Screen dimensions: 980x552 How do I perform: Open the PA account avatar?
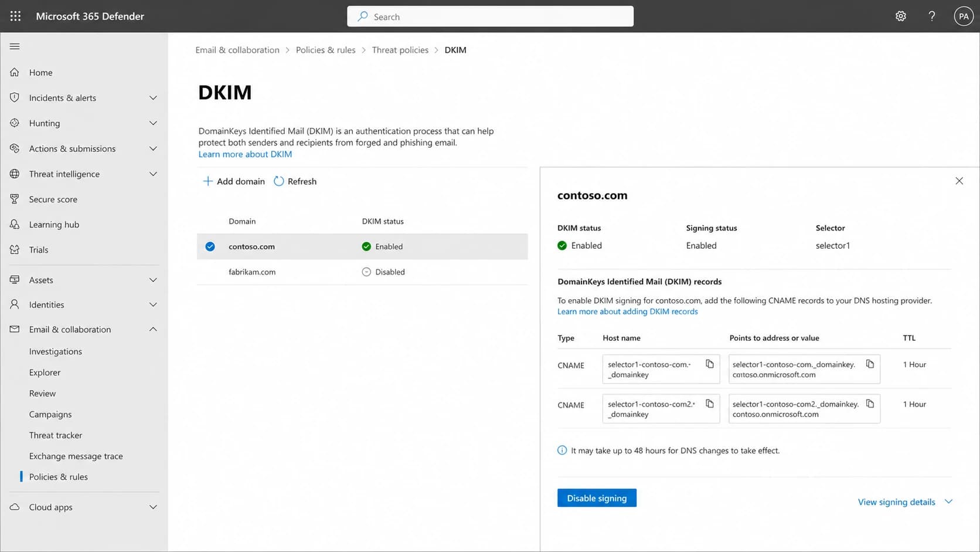pyautogui.click(x=964, y=16)
